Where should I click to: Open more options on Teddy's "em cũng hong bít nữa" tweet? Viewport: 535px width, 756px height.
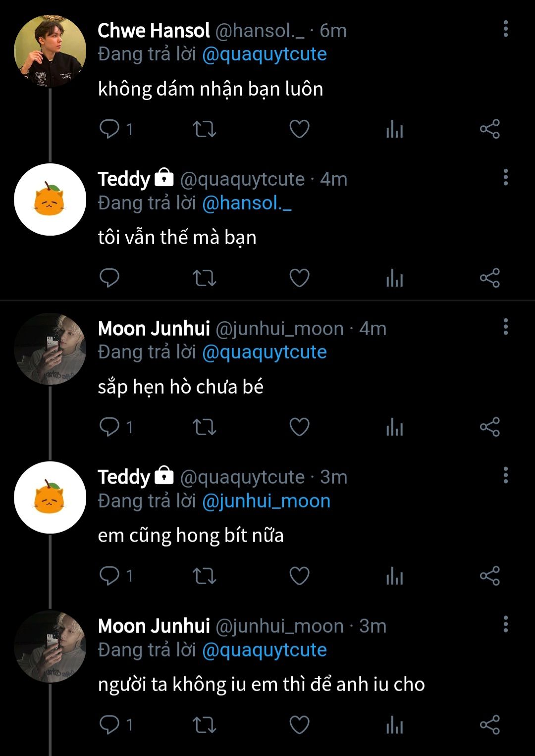505,475
